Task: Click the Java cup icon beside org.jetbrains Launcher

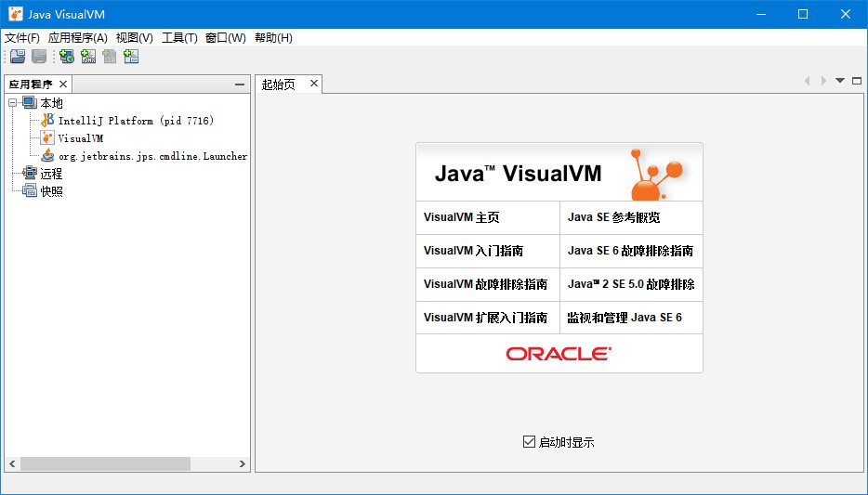Action: click(x=47, y=155)
